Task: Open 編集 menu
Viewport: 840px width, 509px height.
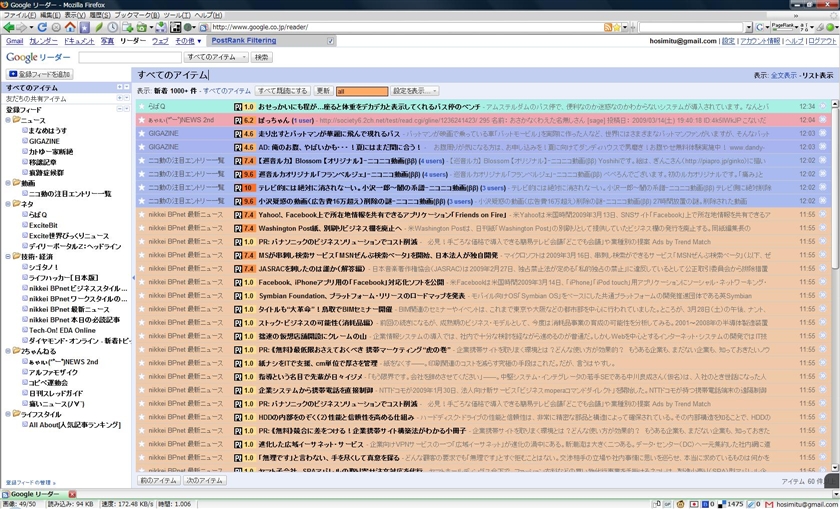Action: coord(50,15)
